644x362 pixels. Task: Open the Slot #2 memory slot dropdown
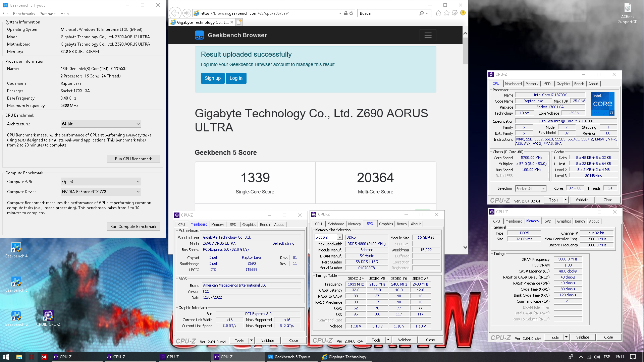(x=340, y=237)
